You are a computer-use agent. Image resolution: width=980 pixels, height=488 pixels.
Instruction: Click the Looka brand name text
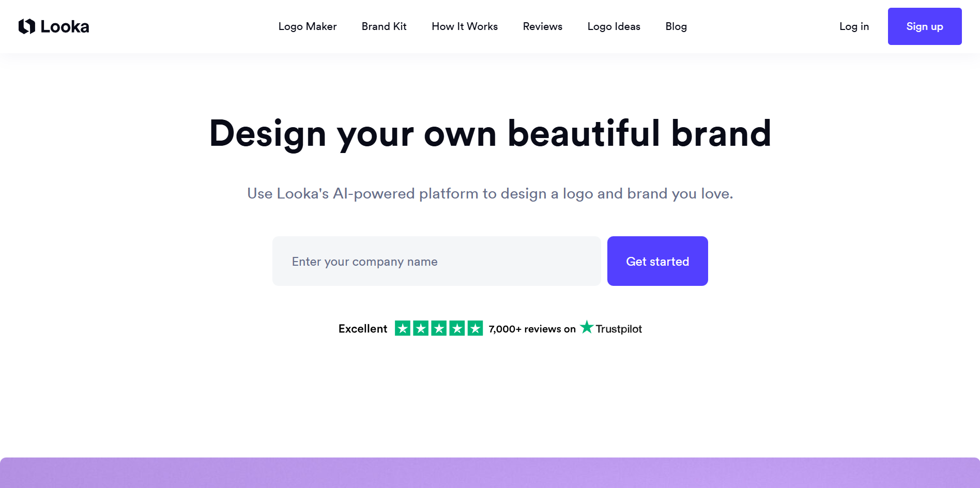point(65,26)
